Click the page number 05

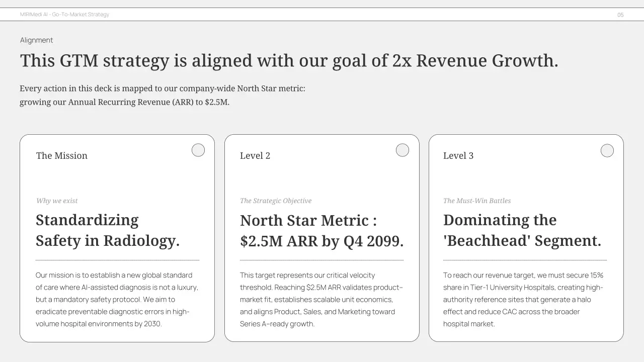(x=620, y=15)
